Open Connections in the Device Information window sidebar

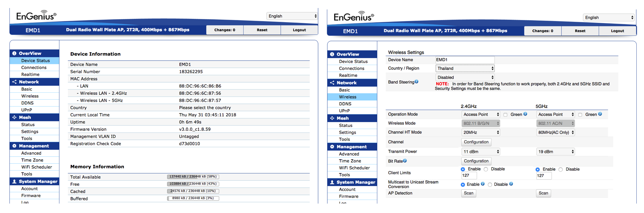34,68
